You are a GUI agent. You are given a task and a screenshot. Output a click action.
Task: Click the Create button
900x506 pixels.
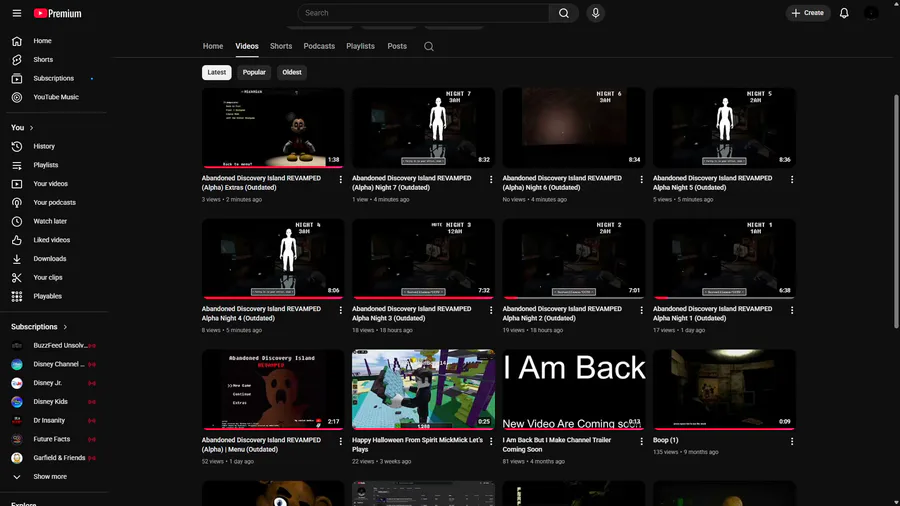[x=808, y=13]
